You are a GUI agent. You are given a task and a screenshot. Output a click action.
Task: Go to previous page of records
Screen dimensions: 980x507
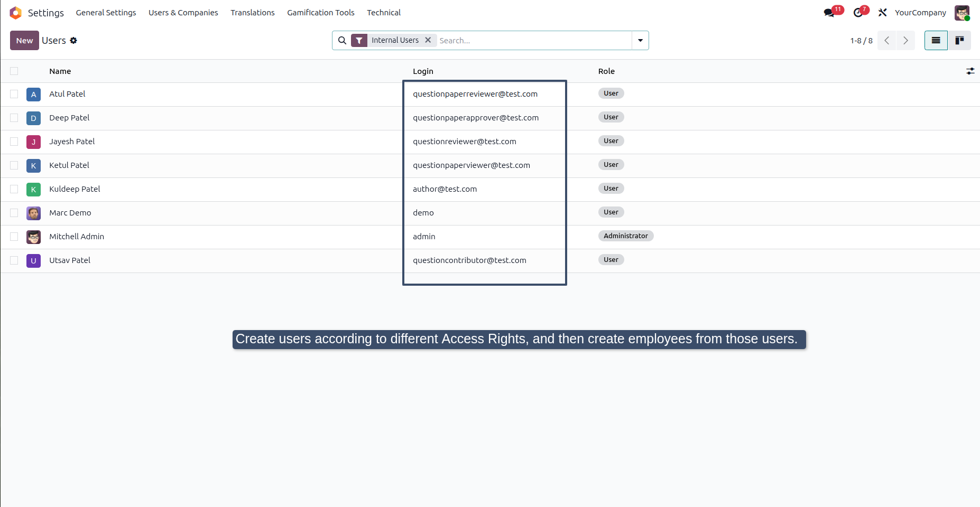(x=886, y=40)
